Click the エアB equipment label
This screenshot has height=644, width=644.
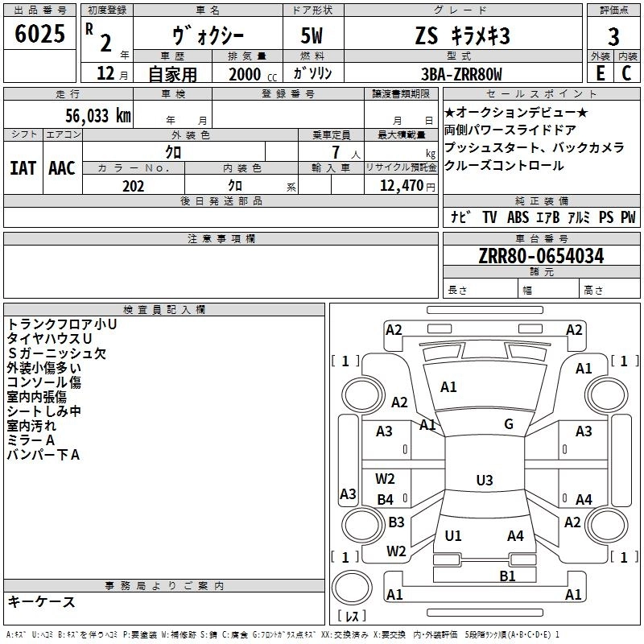pyautogui.click(x=548, y=217)
